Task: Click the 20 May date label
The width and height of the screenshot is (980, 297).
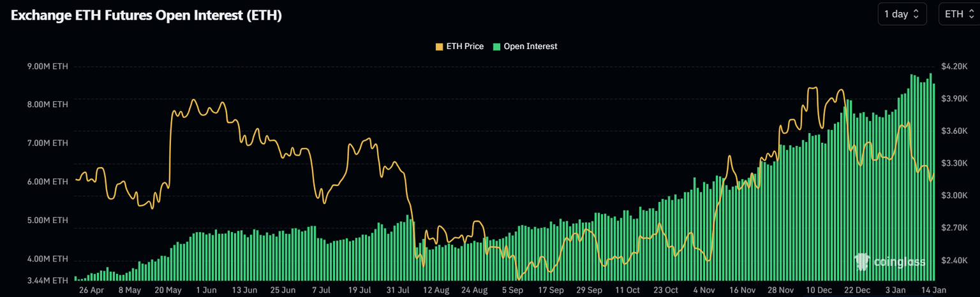Action: tap(168, 289)
